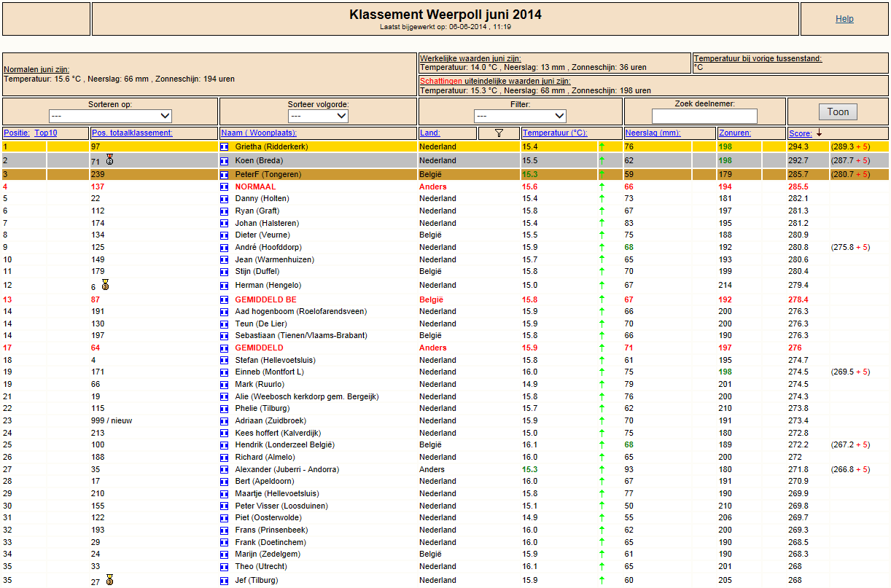
Task: Click the medal icon in Herman (Hengelo) row
Action: coord(105,284)
